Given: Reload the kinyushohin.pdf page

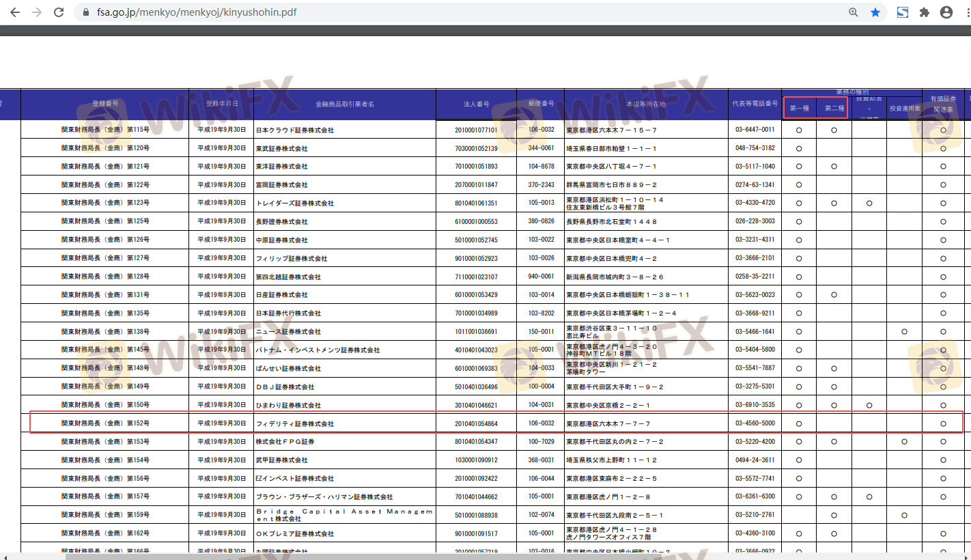Looking at the screenshot, I should [x=59, y=12].
